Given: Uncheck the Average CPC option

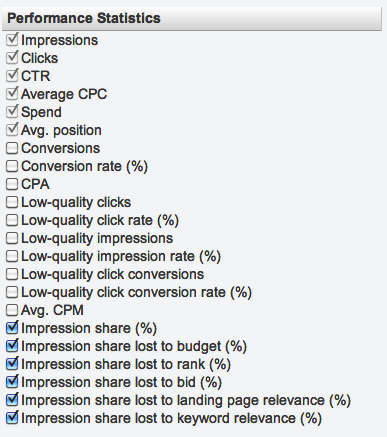Looking at the screenshot, I should click(x=12, y=94).
